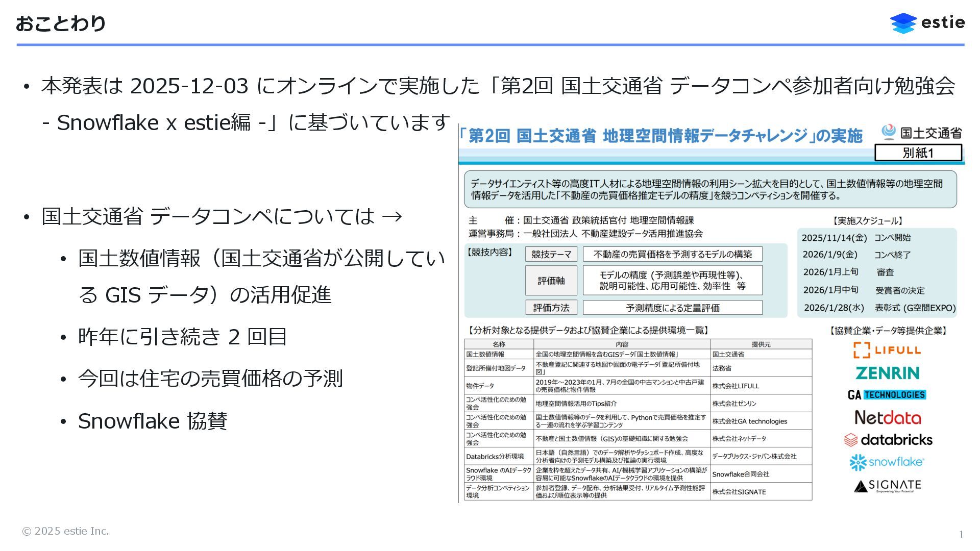Viewport: 980px width, 551px height.
Task: Click the databricks logo
Action: [888, 440]
